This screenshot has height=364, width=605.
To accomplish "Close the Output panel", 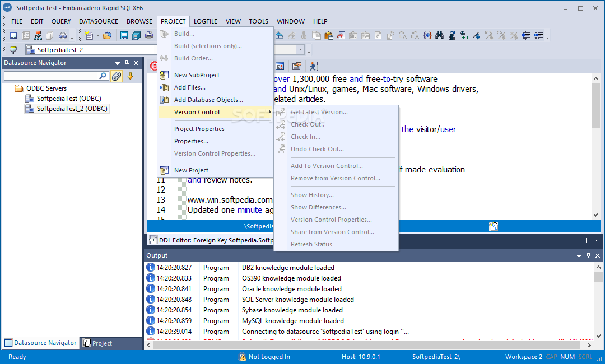I will point(598,256).
